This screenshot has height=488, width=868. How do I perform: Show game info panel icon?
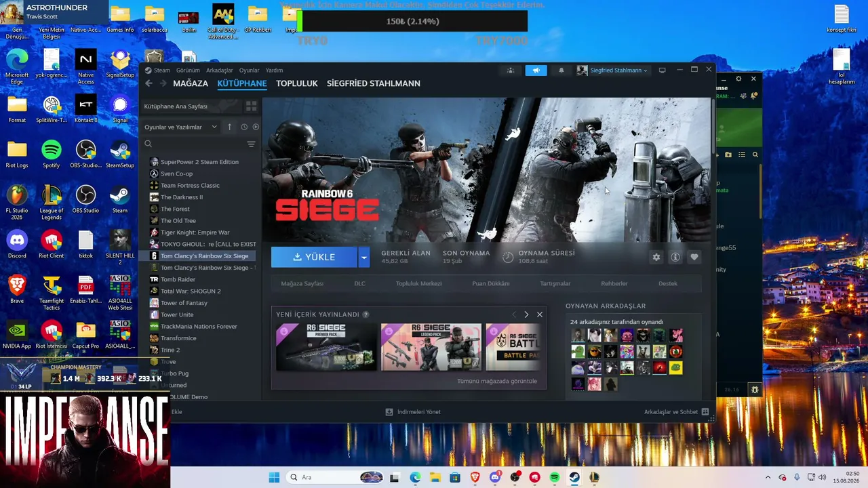675,258
